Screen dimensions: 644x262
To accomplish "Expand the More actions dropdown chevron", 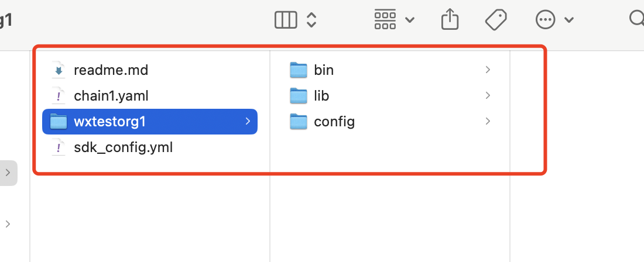I will [x=569, y=20].
